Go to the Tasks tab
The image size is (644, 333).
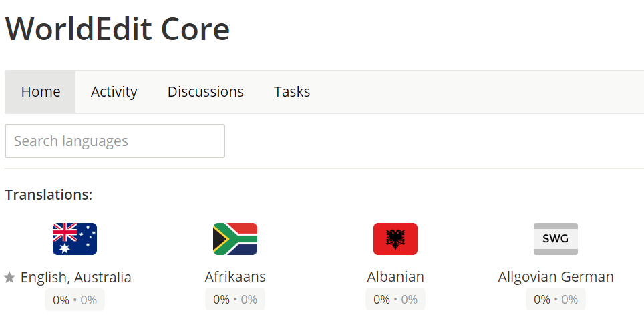coord(292,92)
